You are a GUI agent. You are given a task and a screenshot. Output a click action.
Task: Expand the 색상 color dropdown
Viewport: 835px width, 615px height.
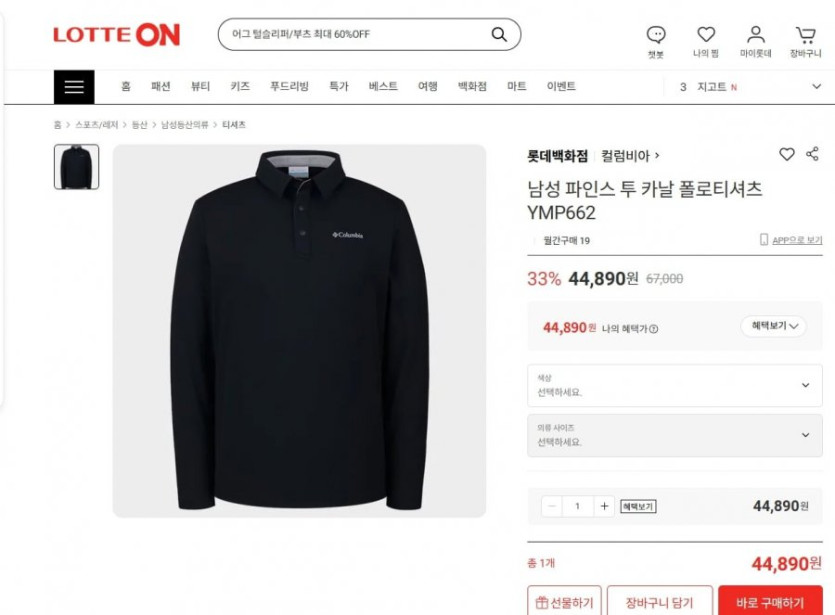pos(675,386)
